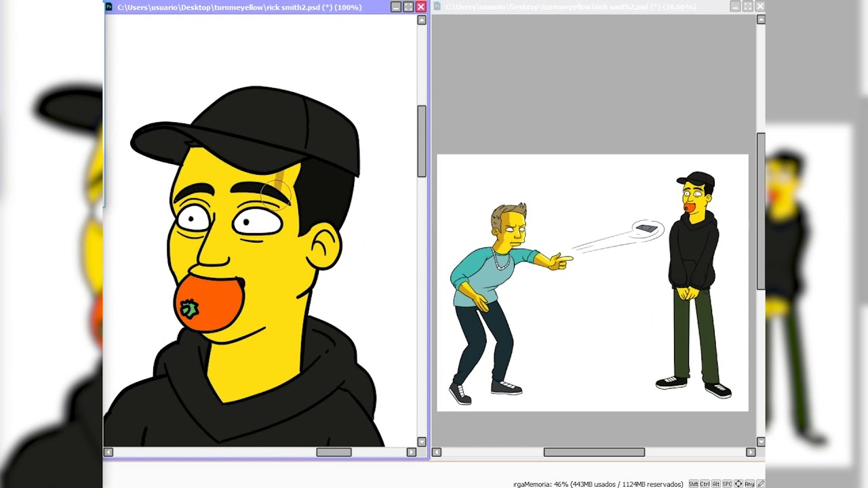This screenshot has width=868, height=488.
Task: Click the SPC key indicator in status bar
Action: [727, 484]
